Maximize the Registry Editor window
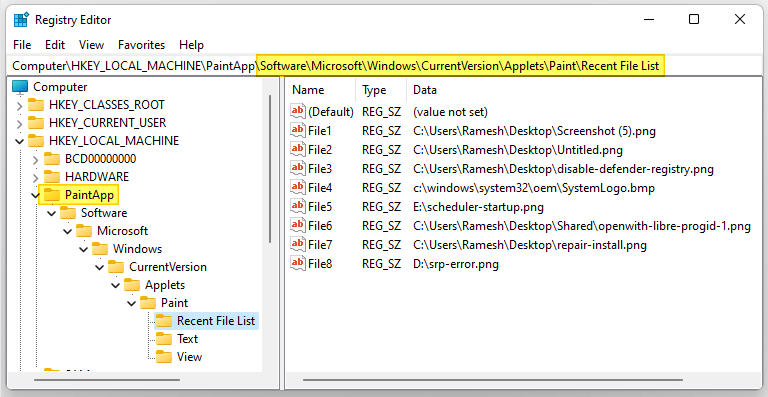This screenshot has width=768, height=397. pyautogui.click(x=694, y=20)
